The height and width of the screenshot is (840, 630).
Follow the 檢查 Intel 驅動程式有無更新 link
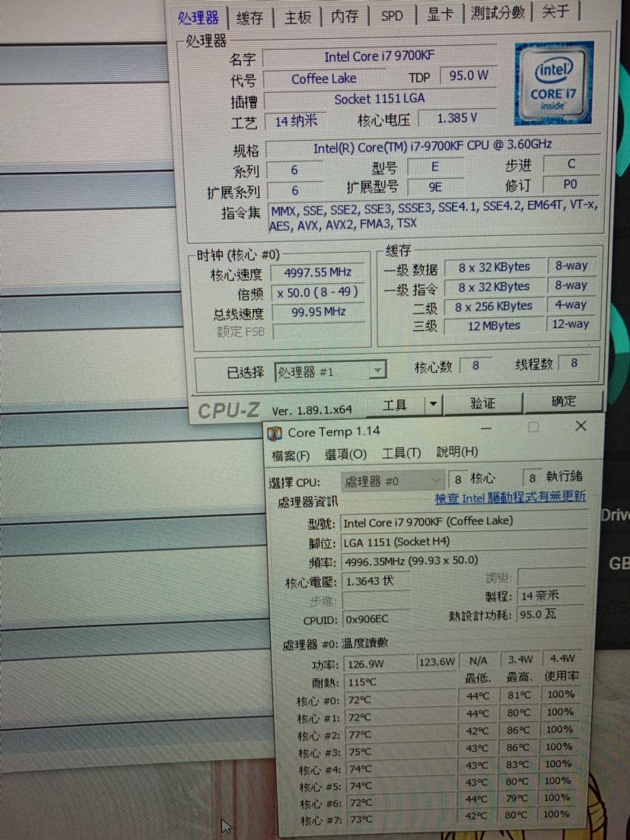(x=510, y=497)
